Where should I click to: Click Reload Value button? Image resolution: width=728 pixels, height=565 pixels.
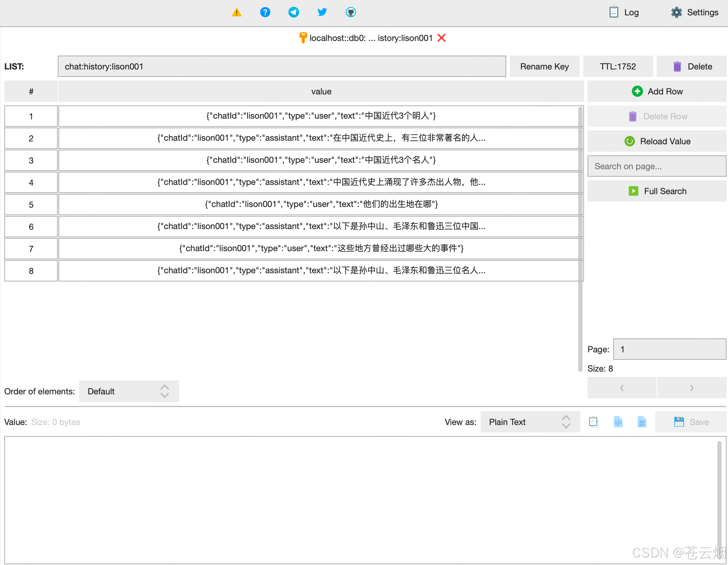coord(657,141)
